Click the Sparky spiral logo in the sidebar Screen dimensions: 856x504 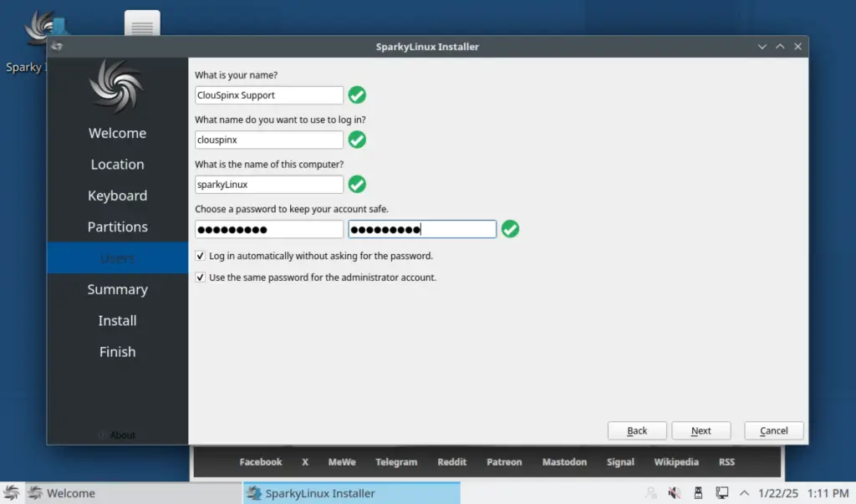117,85
